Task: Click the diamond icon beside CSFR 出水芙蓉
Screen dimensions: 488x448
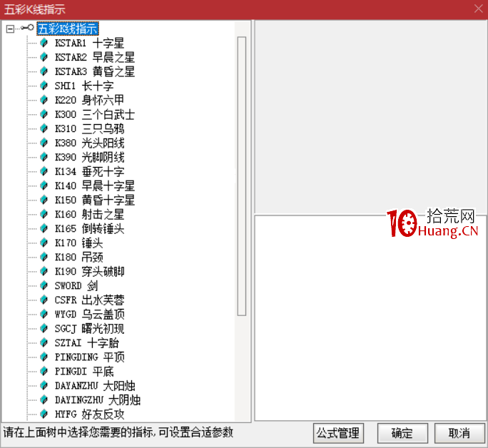Action: 44,300
